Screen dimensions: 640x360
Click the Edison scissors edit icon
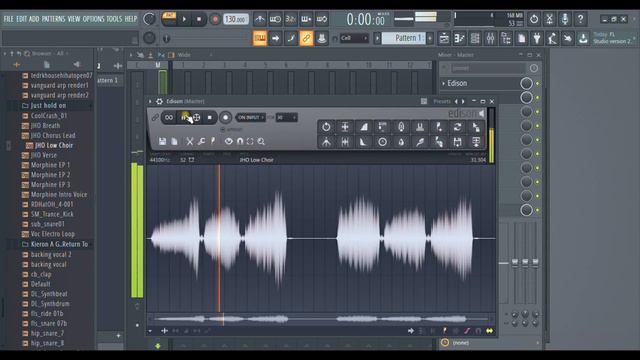(x=189, y=141)
